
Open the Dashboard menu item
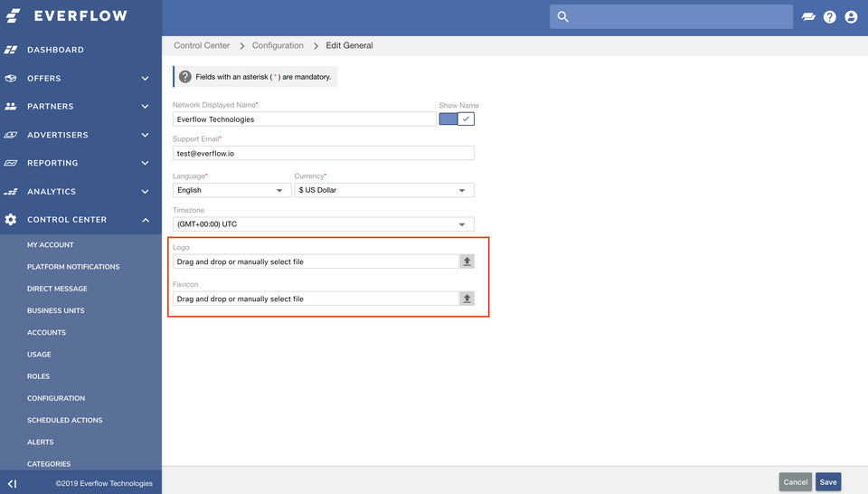point(55,50)
